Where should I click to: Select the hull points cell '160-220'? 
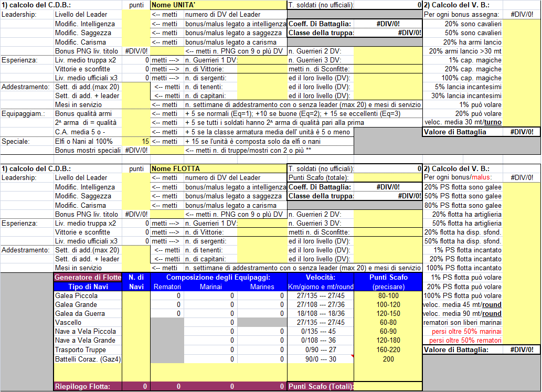pos(388,350)
